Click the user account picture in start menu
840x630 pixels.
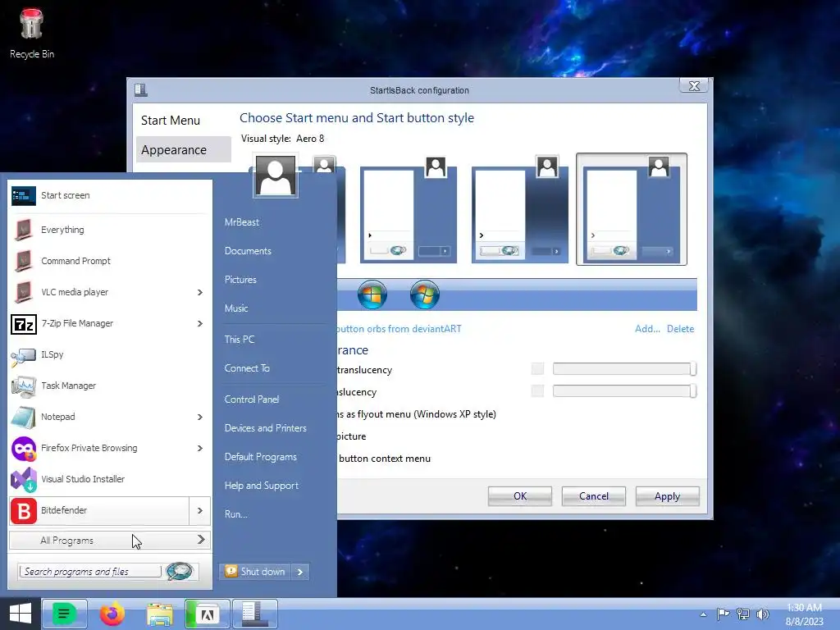coord(276,176)
